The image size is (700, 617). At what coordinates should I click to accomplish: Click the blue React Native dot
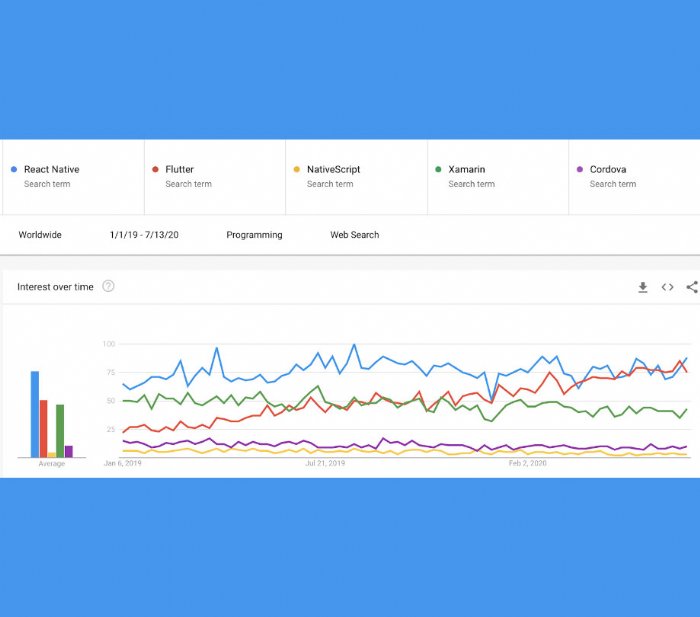13,170
